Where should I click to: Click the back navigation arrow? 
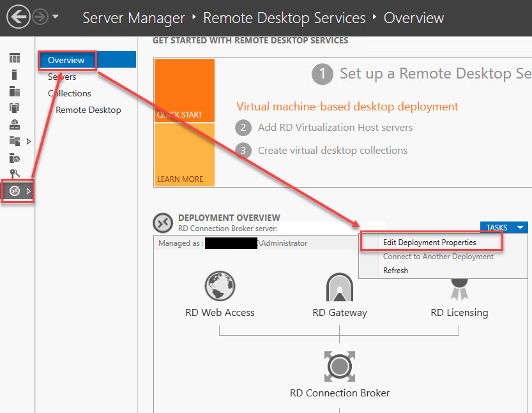(18, 17)
